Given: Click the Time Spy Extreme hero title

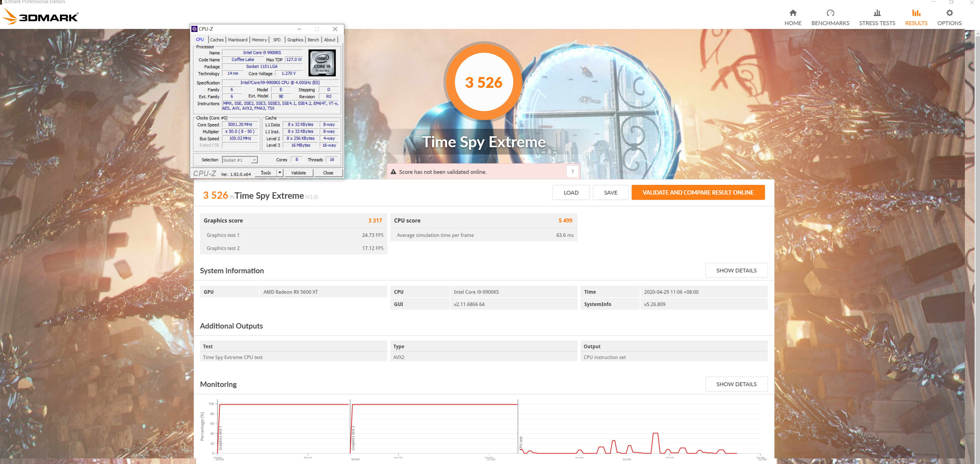Looking at the screenshot, I should pos(484,142).
